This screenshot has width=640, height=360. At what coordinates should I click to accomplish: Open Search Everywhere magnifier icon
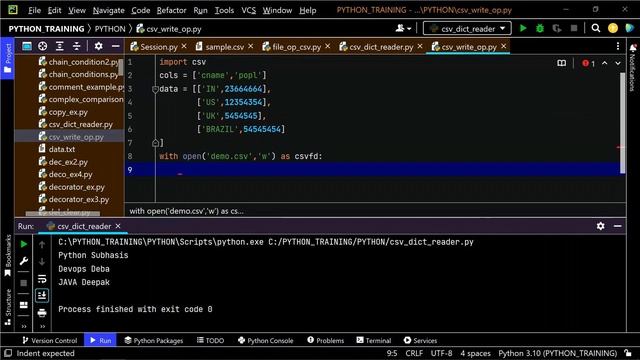(x=596, y=28)
